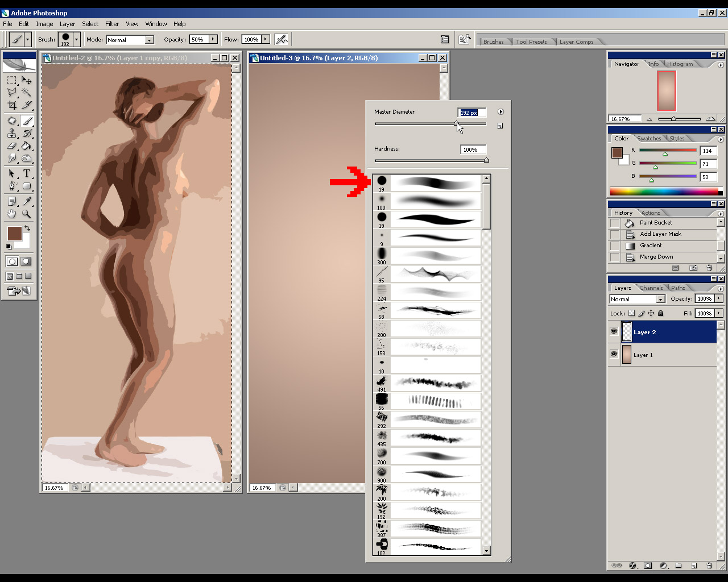Select the Eyedropper tool
Viewport: 728px width, 582px height.
coord(27,201)
